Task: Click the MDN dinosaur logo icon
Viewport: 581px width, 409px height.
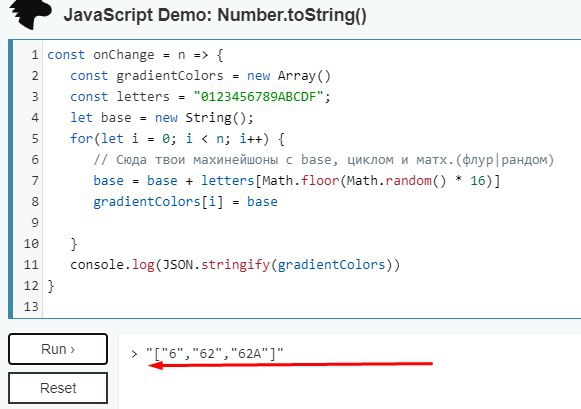Action: point(31,14)
